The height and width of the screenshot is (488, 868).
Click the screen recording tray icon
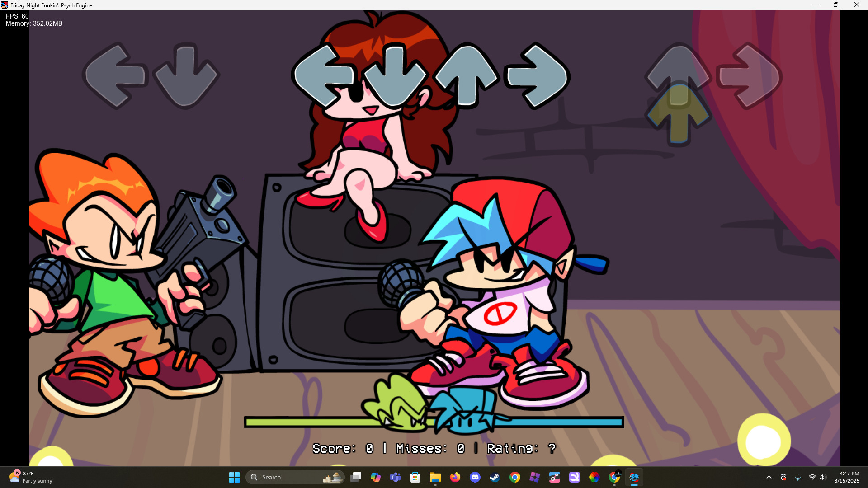[783, 477]
